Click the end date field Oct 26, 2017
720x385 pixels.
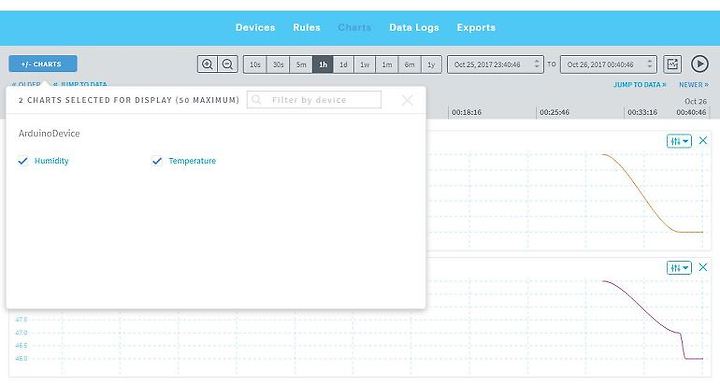click(608, 64)
